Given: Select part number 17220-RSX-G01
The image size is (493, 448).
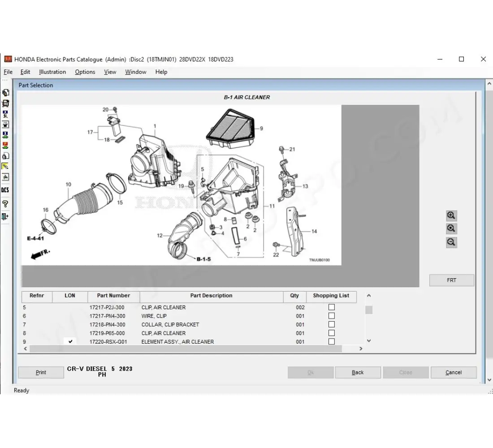Looking at the screenshot, I should [x=108, y=342].
